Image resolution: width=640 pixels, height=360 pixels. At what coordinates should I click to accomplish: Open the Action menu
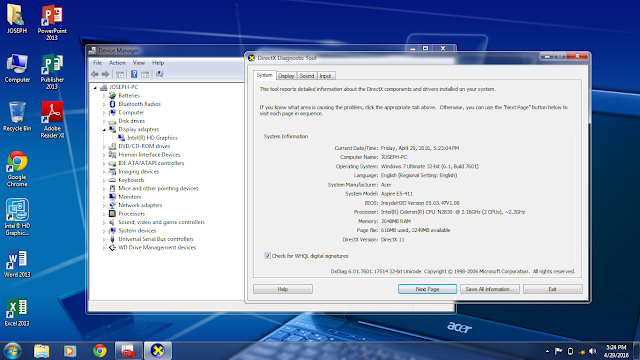(x=117, y=63)
